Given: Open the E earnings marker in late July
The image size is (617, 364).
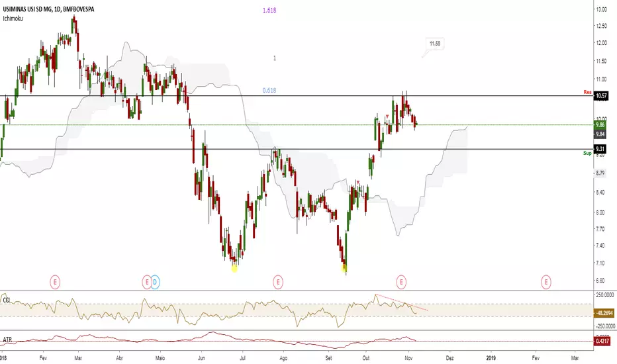Looking at the screenshot, I should pyautogui.click(x=278, y=282).
